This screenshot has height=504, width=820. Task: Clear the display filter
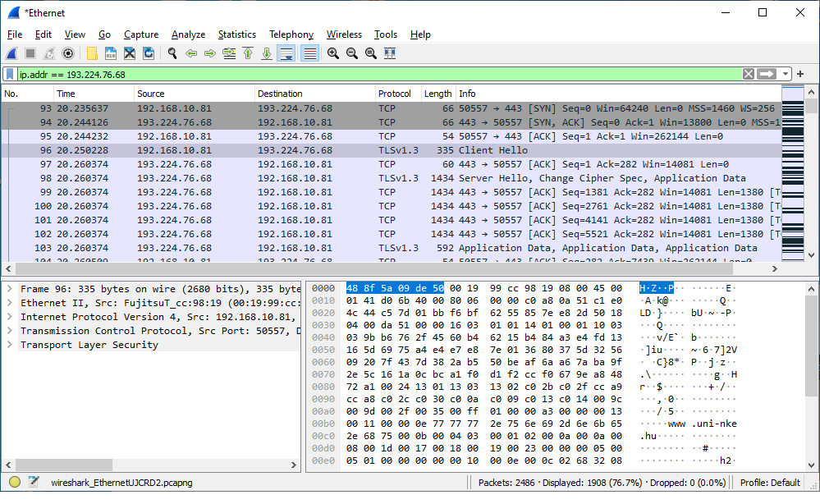click(749, 74)
